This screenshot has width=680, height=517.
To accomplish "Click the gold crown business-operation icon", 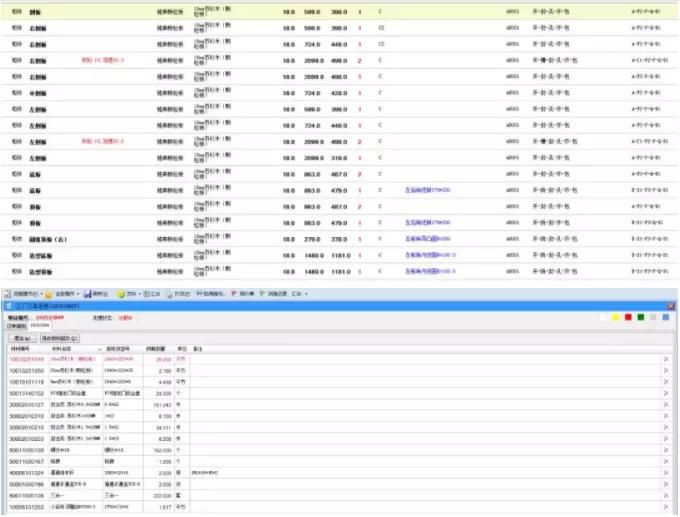I will click(x=49, y=294).
